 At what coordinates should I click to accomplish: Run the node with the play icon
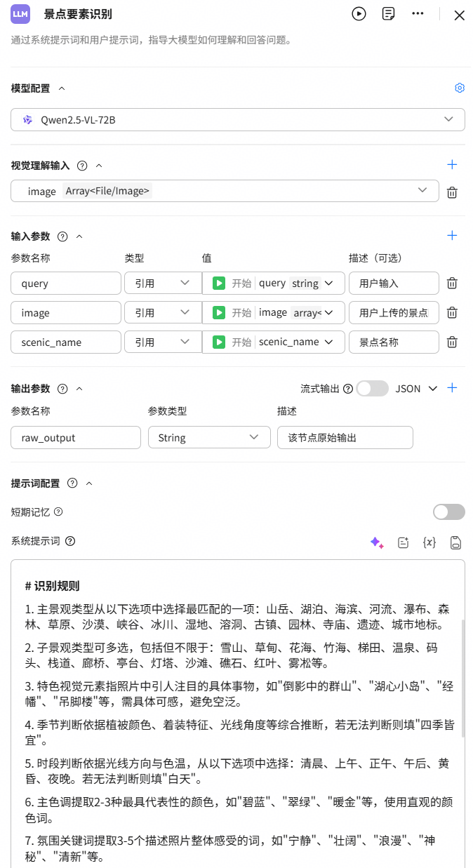coord(359,14)
